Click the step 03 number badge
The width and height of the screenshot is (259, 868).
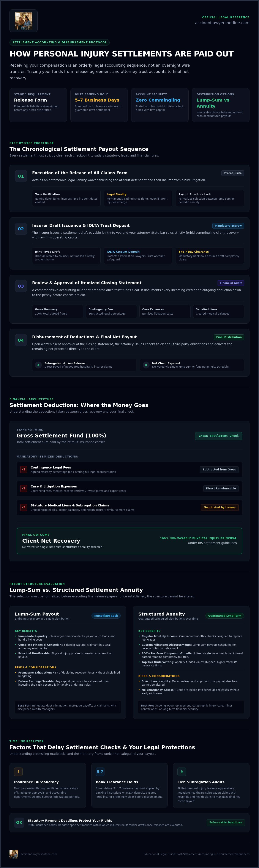[21, 286]
